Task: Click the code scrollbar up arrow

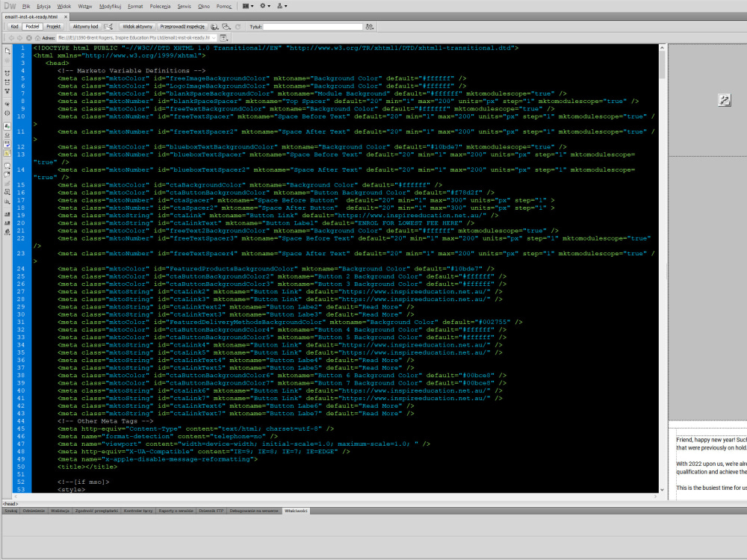Action: (x=662, y=48)
